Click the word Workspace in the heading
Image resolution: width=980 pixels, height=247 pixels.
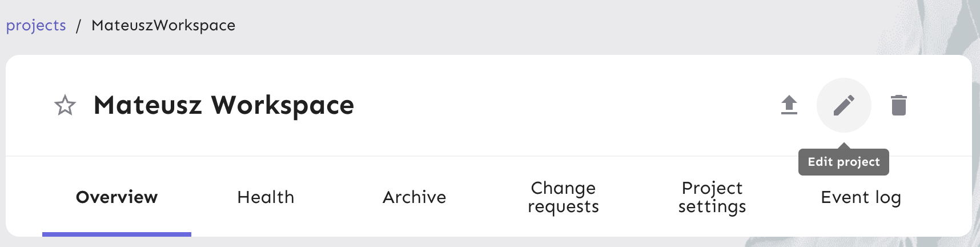tap(283, 105)
